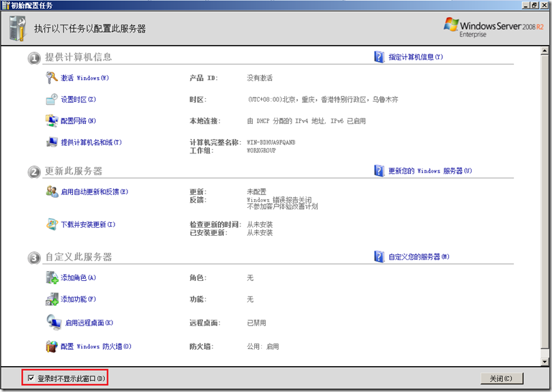Click the WORKGROUP value

pyautogui.click(x=261, y=151)
